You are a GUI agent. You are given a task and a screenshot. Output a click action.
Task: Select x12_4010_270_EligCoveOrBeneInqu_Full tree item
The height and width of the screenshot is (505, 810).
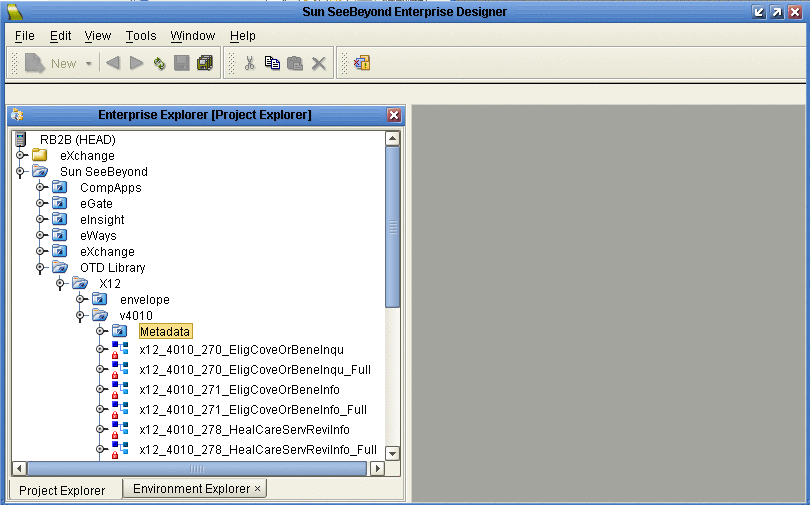255,370
